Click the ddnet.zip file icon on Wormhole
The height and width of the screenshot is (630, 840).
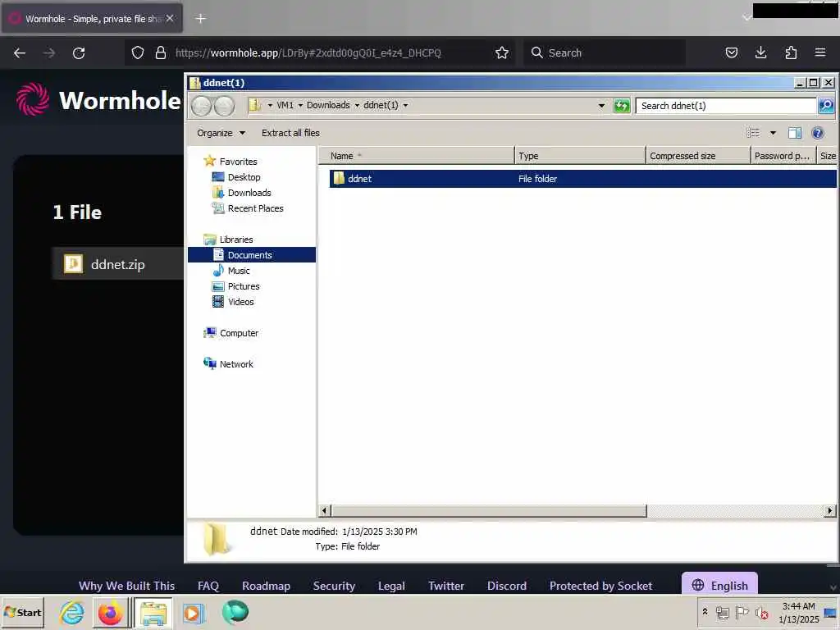click(73, 263)
